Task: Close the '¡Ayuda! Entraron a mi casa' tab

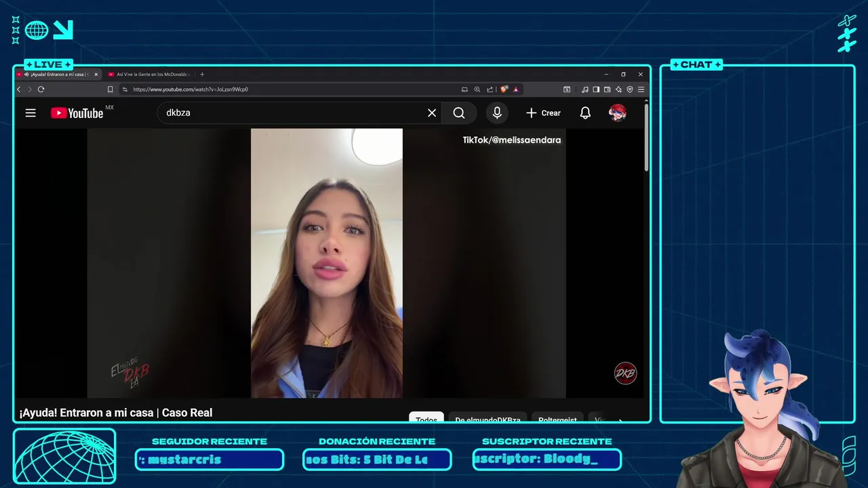Action: click(96, 75)
